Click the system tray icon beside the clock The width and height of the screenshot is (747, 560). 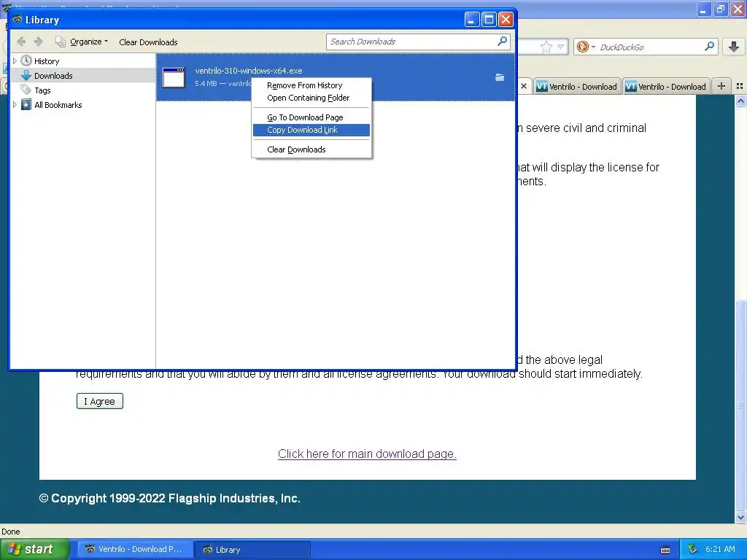pos(692,549)
